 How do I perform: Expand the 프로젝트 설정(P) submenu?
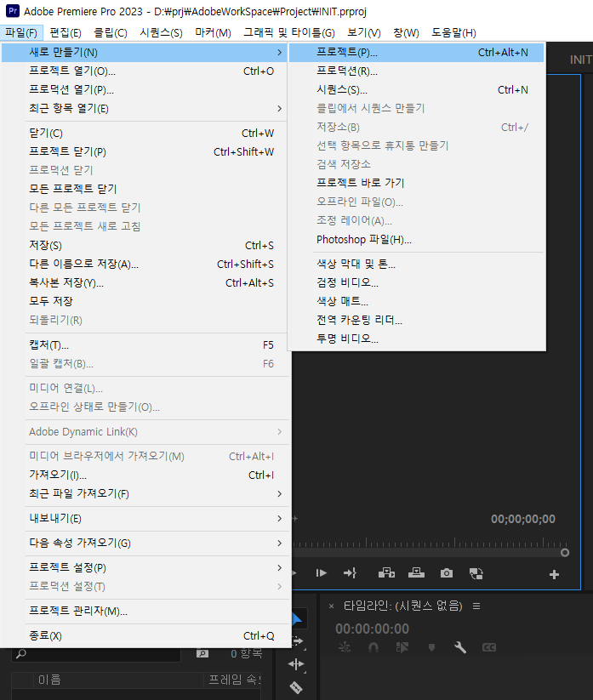click(145, 567)
